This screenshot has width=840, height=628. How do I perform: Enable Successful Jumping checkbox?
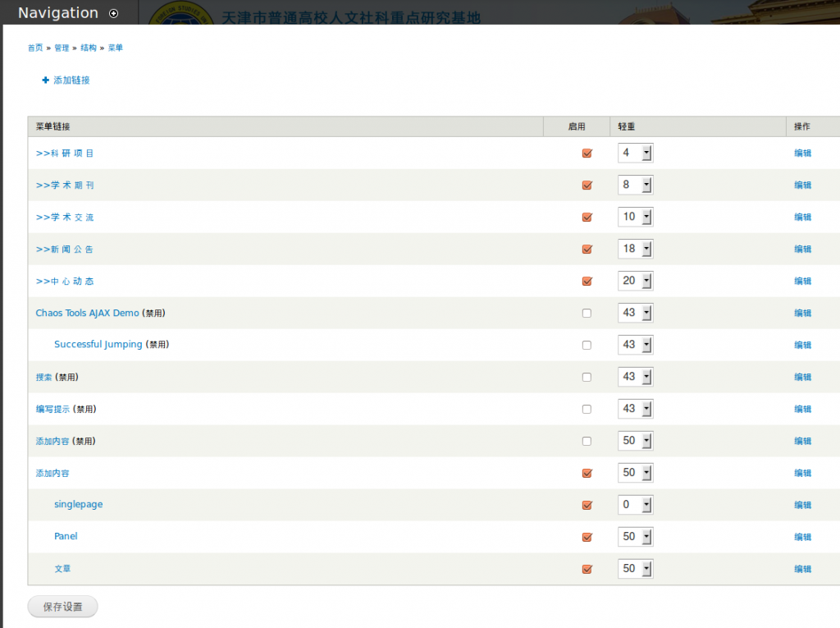click(x=587, y=345)
